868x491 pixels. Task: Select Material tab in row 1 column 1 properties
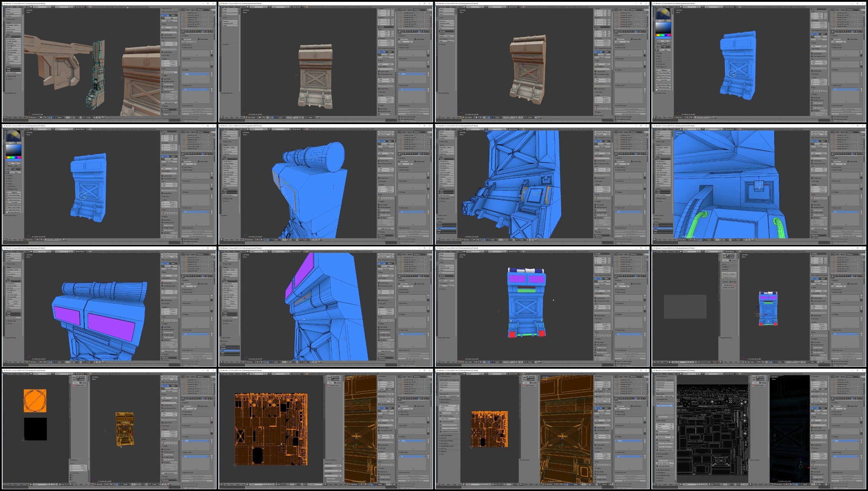(x=205, y=31)
